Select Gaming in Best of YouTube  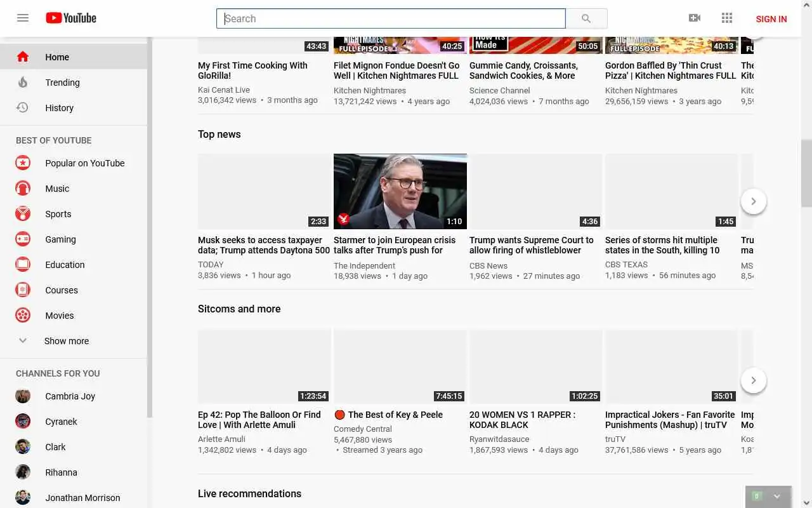point(74,239)
